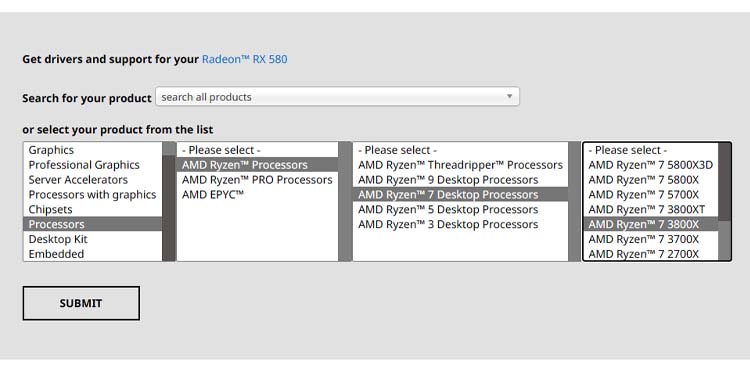
Task: Select the highlighted Processors category
Action: pyautogui.click(x=93, y=224)
